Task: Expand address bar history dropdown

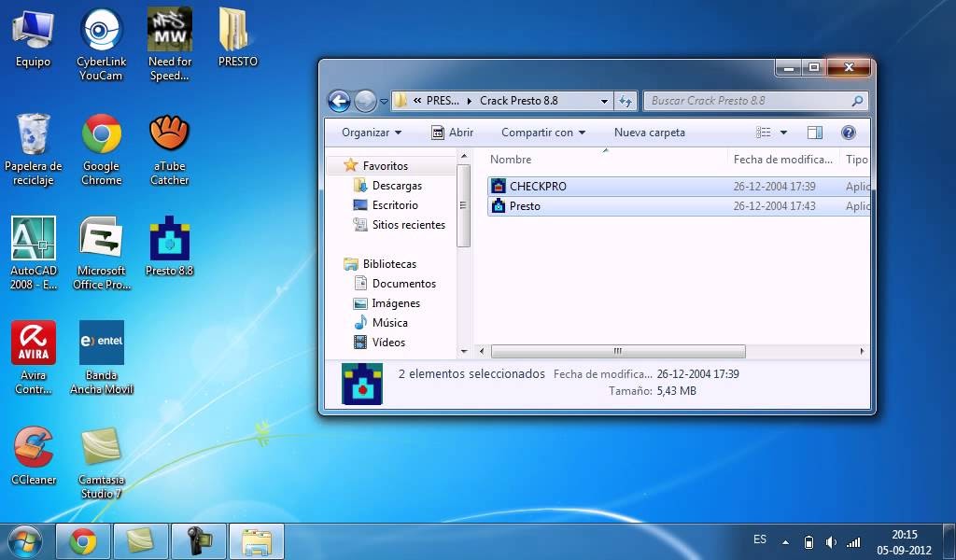Action: [x=604, y=101]
